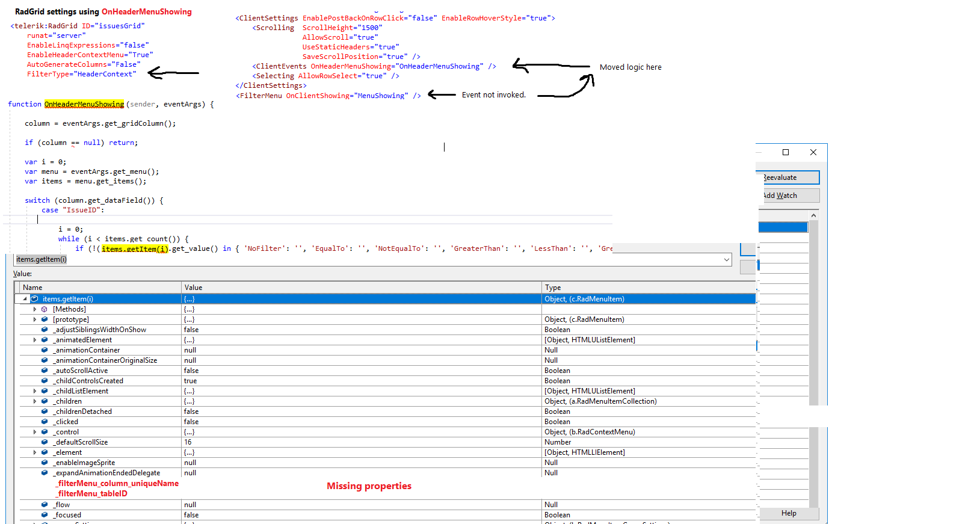980x524 pixels.
Task: Click the FilterType="HeaderContext" attribute text
Action: (x=81, y=74)
